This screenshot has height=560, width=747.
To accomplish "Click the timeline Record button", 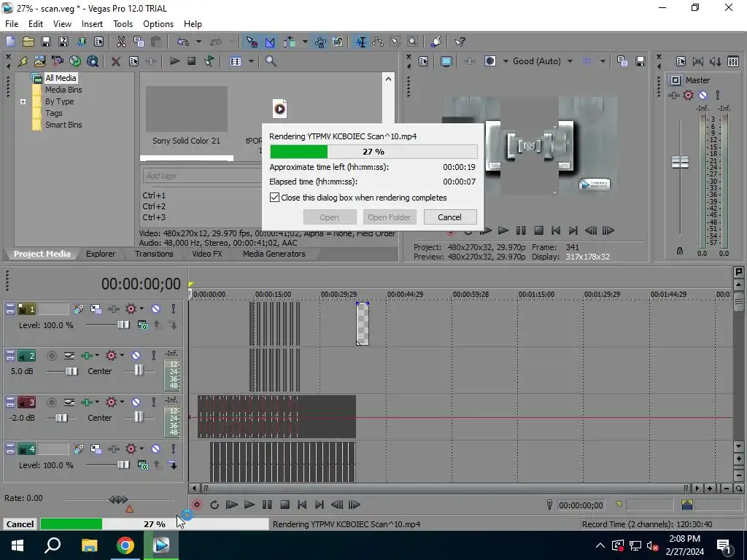I will [197, 505].
